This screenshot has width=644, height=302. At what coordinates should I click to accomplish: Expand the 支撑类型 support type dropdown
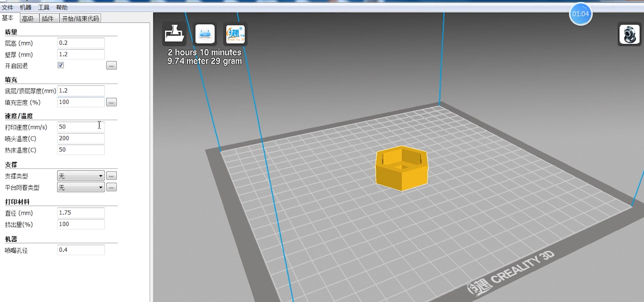tap(80, 176)
